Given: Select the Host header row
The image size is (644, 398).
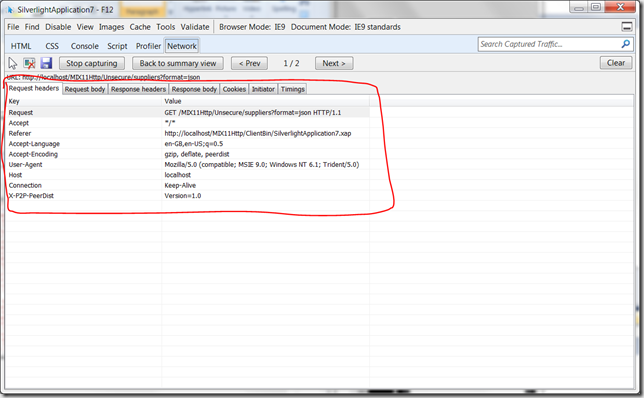Looking at the screenshot, I should [x=188, y=175].
